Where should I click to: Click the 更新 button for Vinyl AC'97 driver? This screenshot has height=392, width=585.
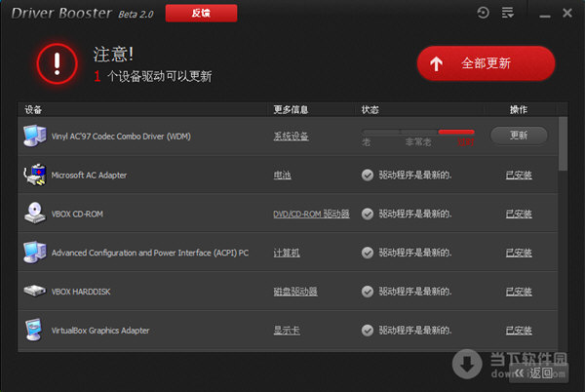tap(519, 135)
